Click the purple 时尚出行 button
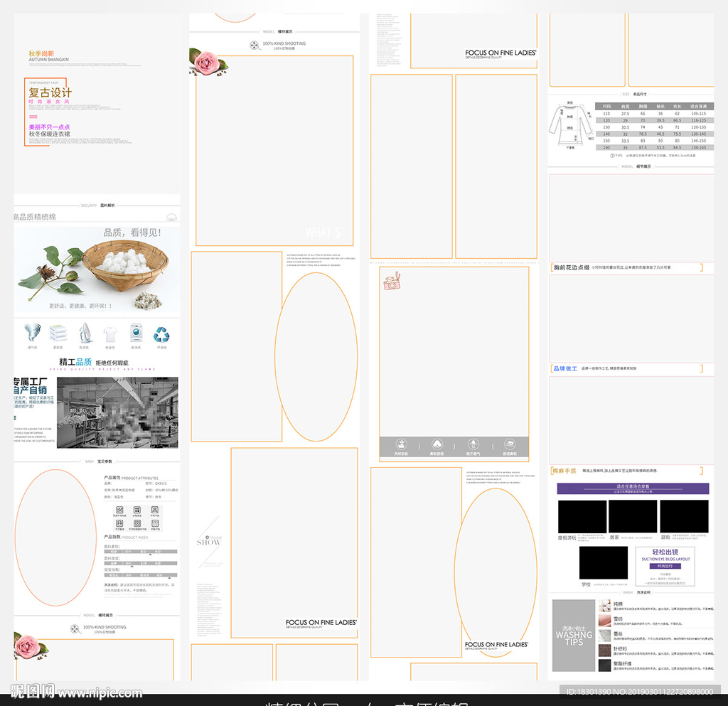Viewport: 728px width, 706px height. pos(665,566)
